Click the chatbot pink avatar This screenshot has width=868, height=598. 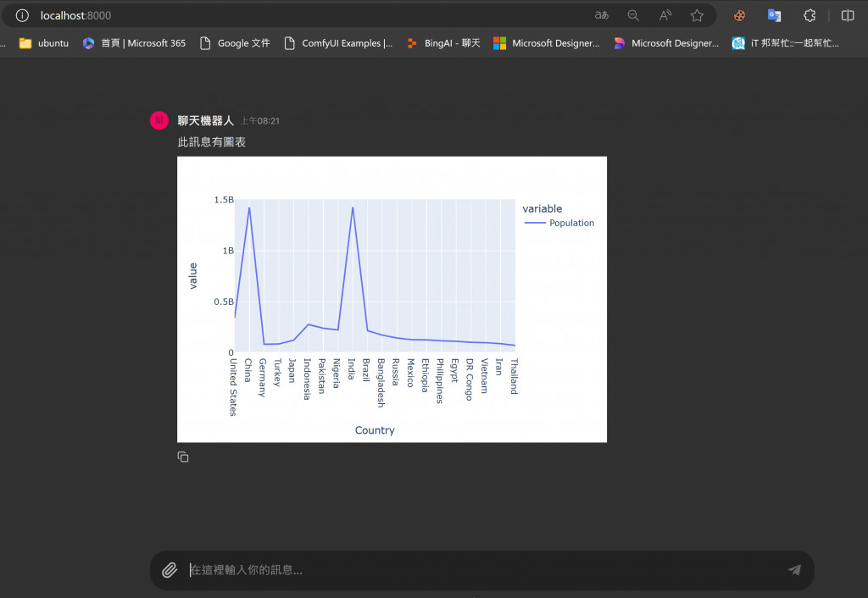tap(159, 120)
